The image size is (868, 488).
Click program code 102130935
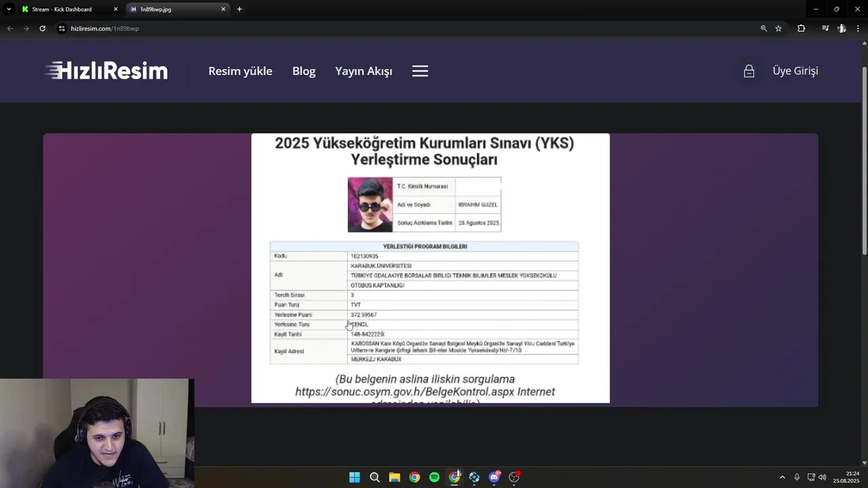(x=364, y=256)
